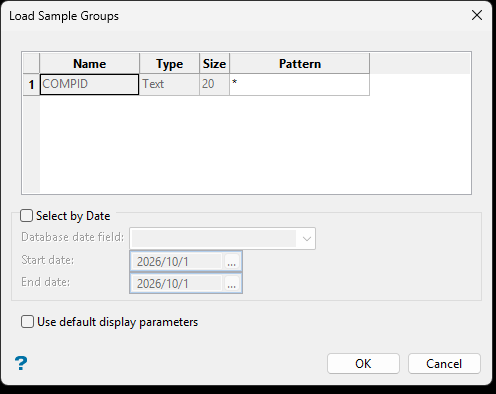Select the Pattern cell containing asterisk
The height and width of the screenshot is (394, 496).
(299, 84)
